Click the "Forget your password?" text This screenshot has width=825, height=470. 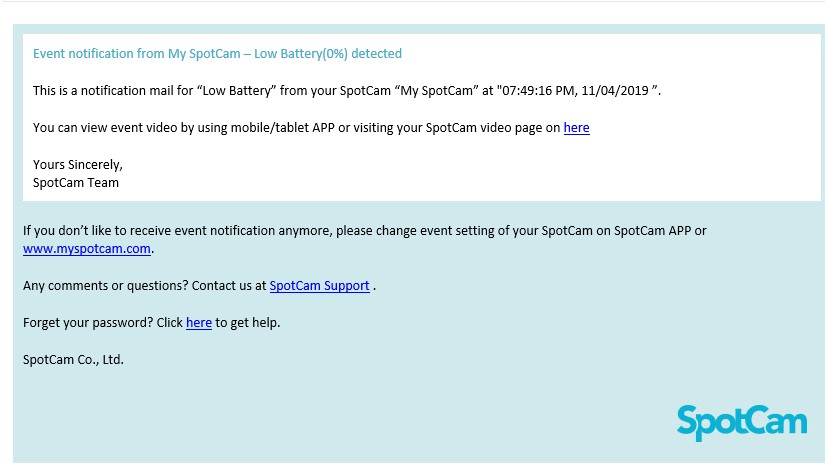pyautogui.click(x=88, y=323)
